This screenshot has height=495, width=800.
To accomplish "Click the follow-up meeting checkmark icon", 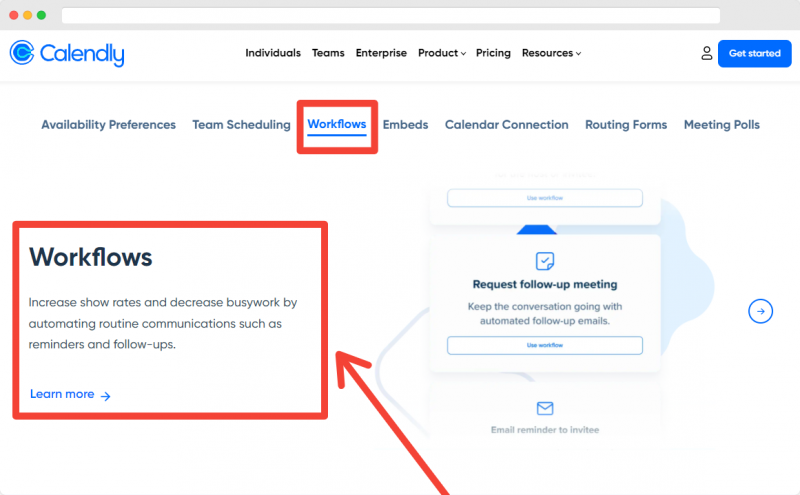I will 544,261.
